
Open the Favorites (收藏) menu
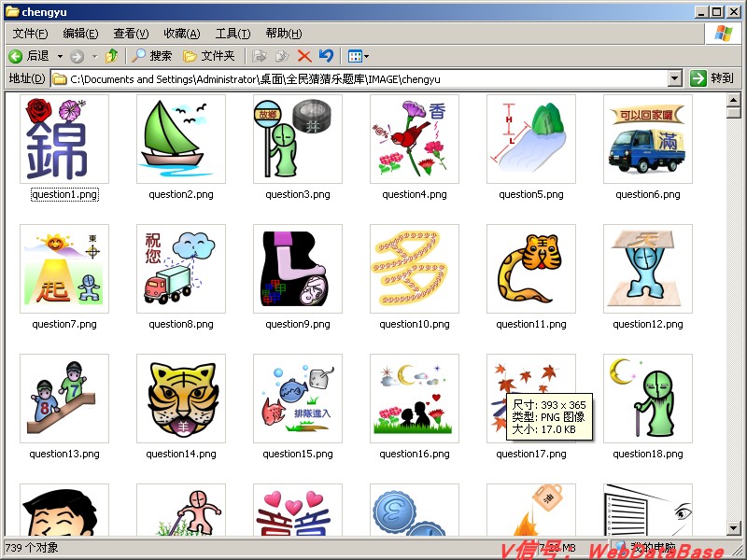pos(181,34)
